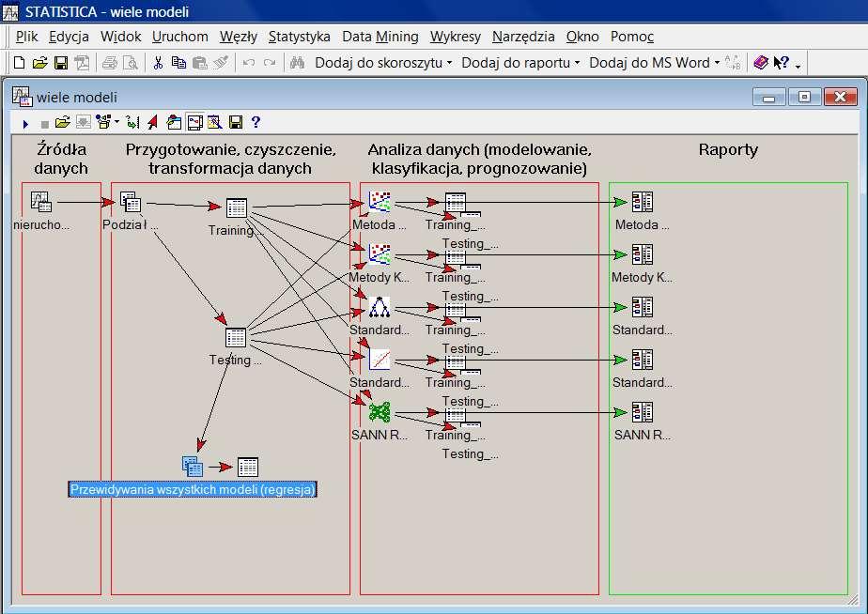Screen dimensions: 868x614
Task: Select the Testing table node in preparation panel
Action: point(236,337)
